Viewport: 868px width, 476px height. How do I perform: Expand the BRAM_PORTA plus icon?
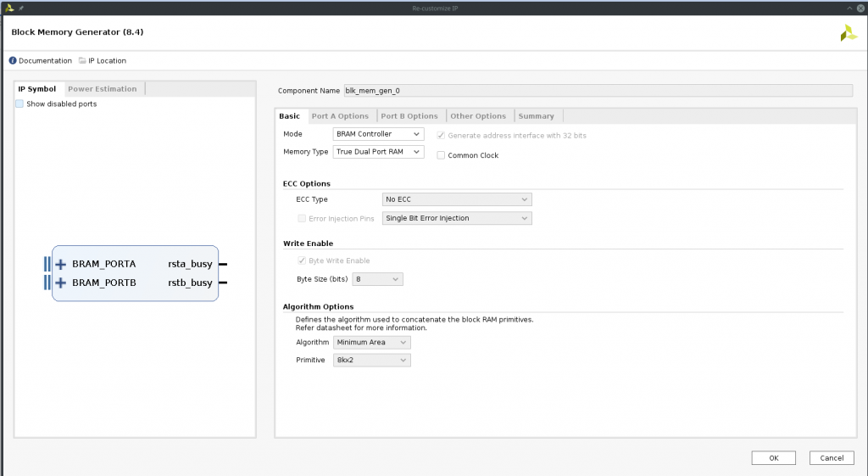pyautogui.click(x=61, y=264)
